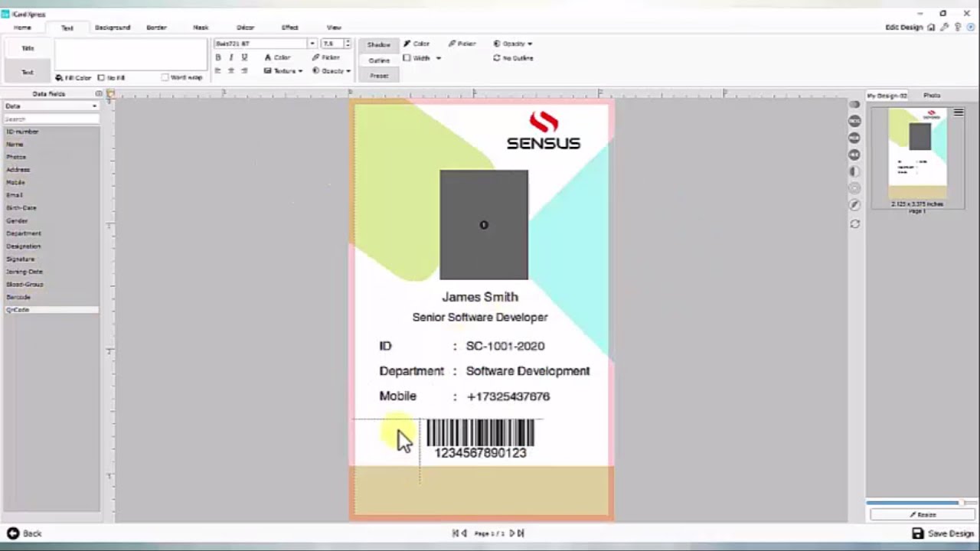The height and width of the screenshot is (551, 980).
Task: Click shadow Color icon
Action: point(408,44)
